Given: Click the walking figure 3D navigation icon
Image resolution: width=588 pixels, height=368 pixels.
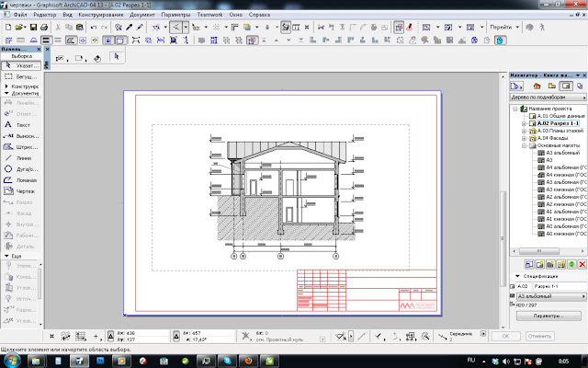Looking at the screenshot, I should pyautogui.click(x=542, y=27).
